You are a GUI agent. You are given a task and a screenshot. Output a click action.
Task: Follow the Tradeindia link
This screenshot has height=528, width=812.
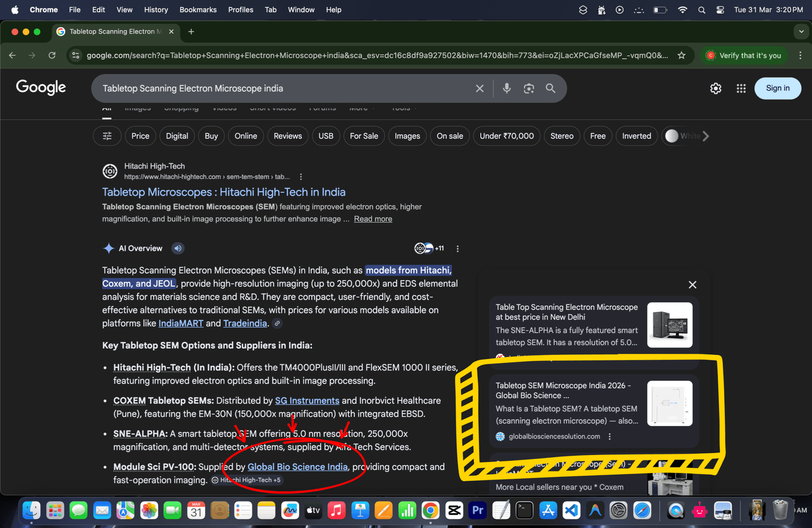[x=245, y=323]
